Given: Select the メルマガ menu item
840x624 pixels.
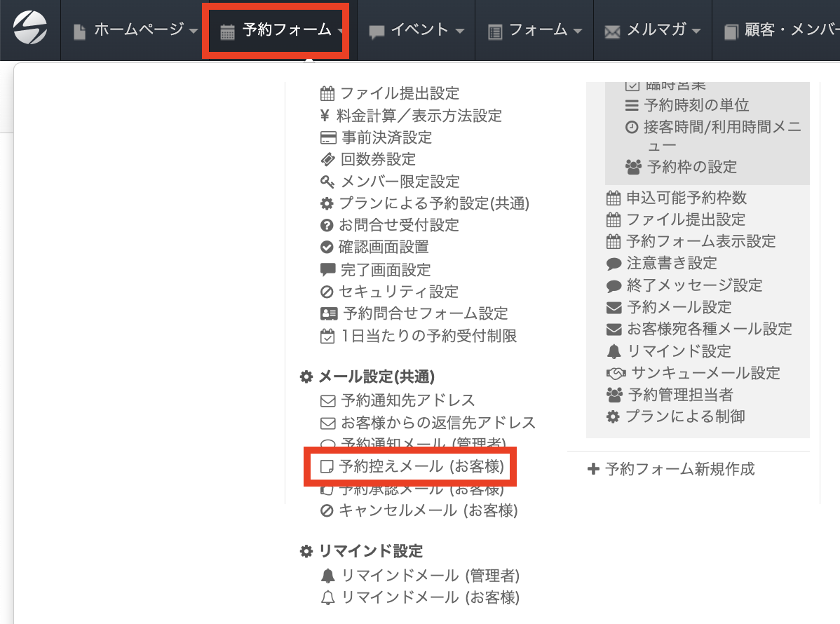Looking at the screenshot, I should point(653,30).
